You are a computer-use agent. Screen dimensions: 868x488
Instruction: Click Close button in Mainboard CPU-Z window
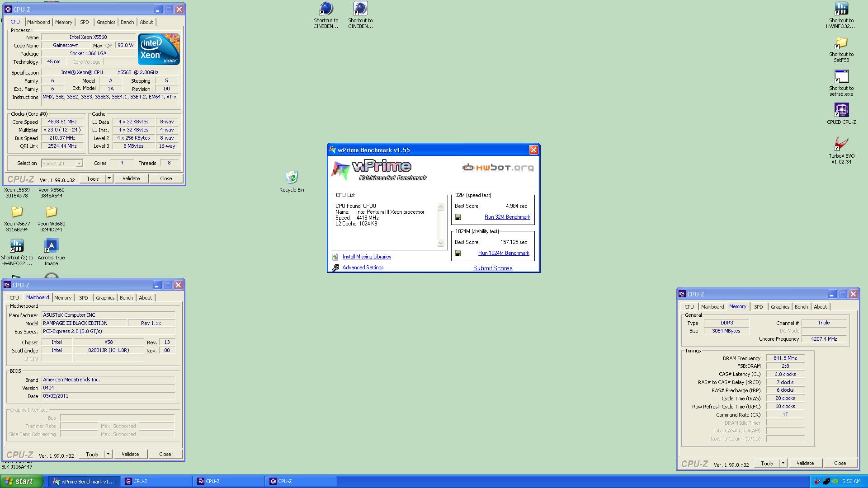pos(165,454)
